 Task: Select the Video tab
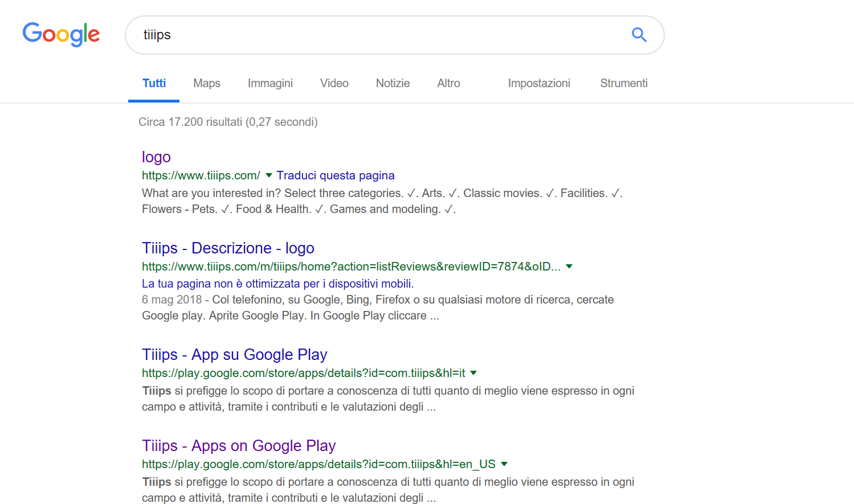(334, 83)
